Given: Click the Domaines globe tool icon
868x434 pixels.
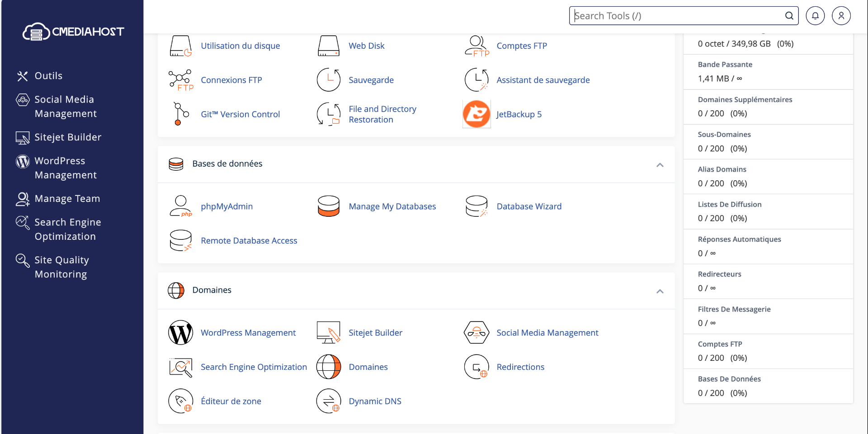Looking at the screenshot, I should click(x=329, y=367).
